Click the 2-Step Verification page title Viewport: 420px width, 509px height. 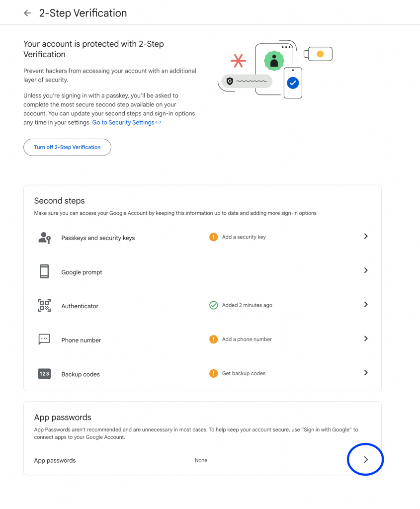83,13
